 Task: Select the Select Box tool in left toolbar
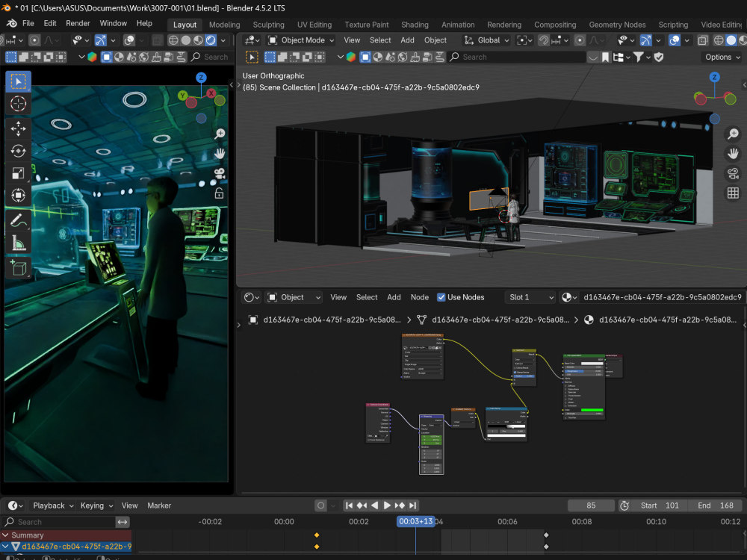pos(18,82)
